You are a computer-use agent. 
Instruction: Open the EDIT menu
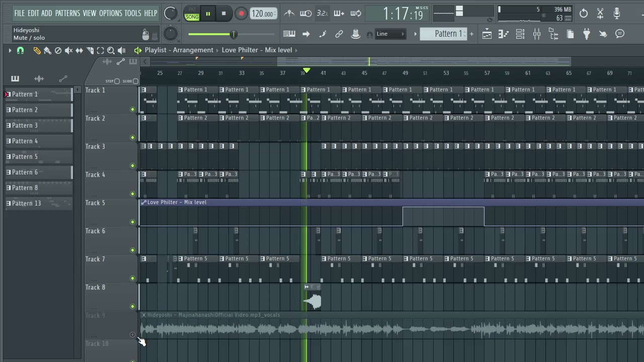click(33, 13)
